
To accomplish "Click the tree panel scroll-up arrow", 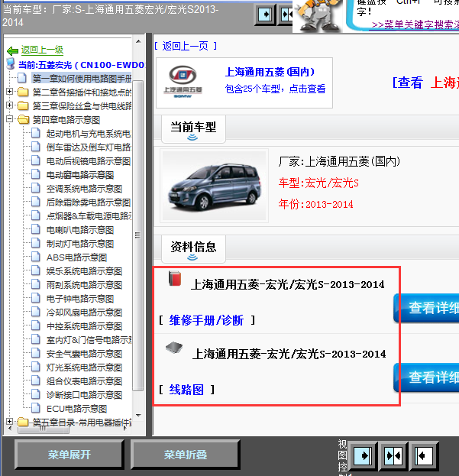I will point(138,41).
